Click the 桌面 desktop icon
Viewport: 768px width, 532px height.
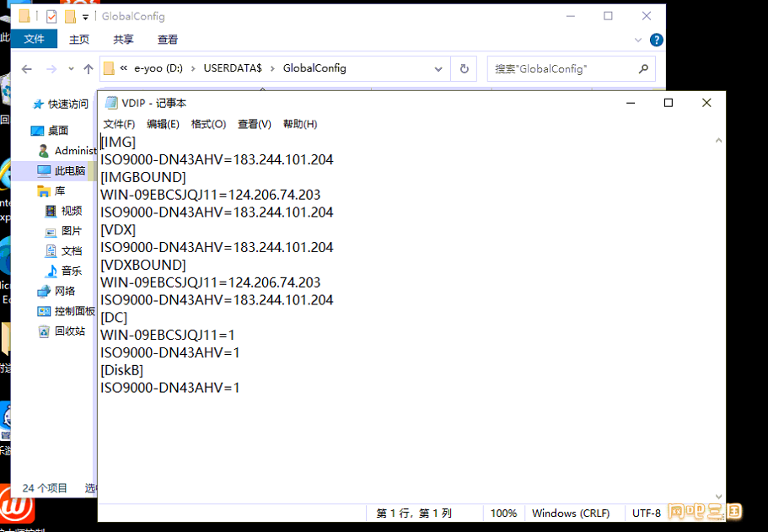coord(37,131)
